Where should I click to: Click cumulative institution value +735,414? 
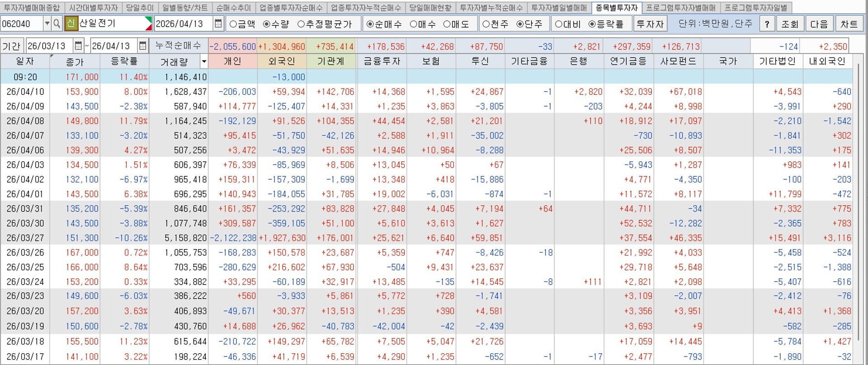331,46
